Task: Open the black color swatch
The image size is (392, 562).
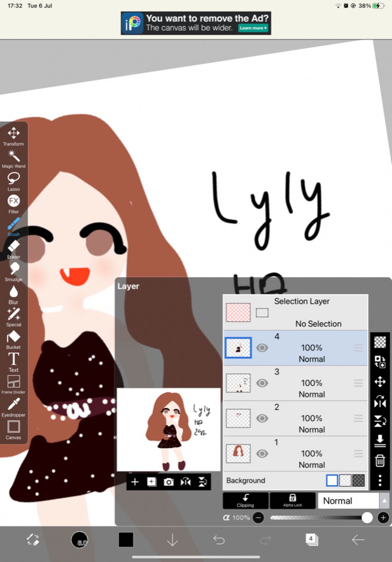Action: (126, 540)
